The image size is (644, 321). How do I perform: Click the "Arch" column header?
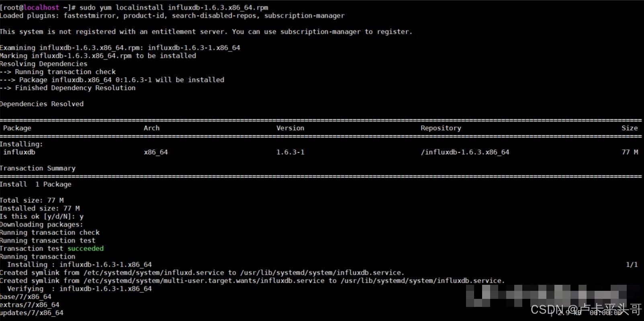click(152, 128)
